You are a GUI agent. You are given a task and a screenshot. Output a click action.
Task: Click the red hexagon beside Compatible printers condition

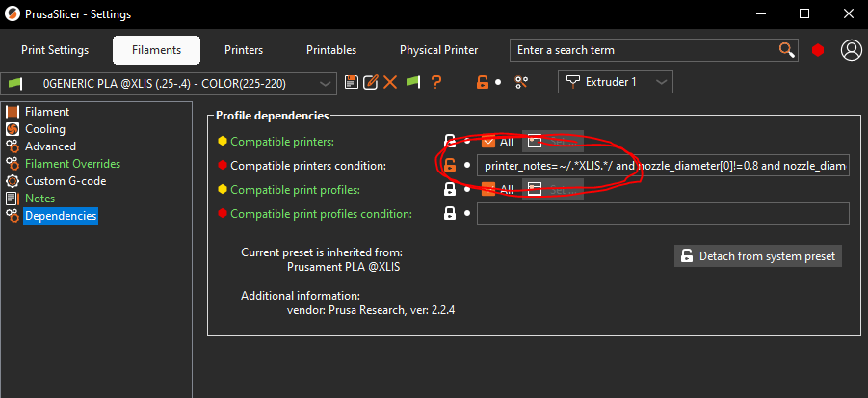[223, 165]
